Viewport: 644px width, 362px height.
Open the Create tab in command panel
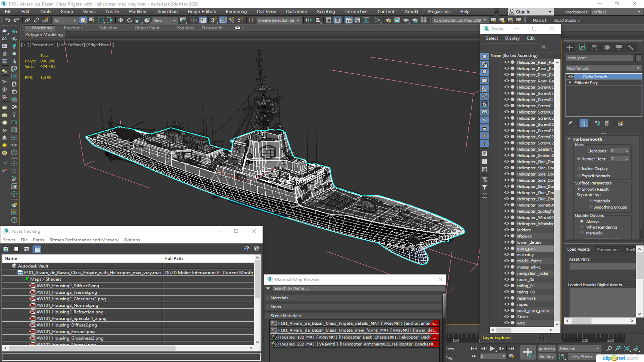(570, 48)
